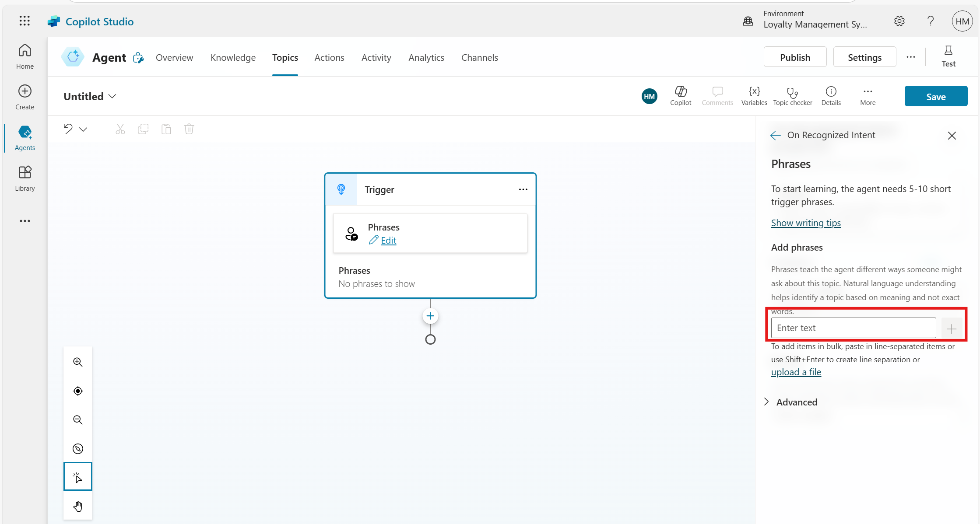Open Copilot in the topic toolbar
The width and height of the screenshot is (980, 524).
point(681,96)
